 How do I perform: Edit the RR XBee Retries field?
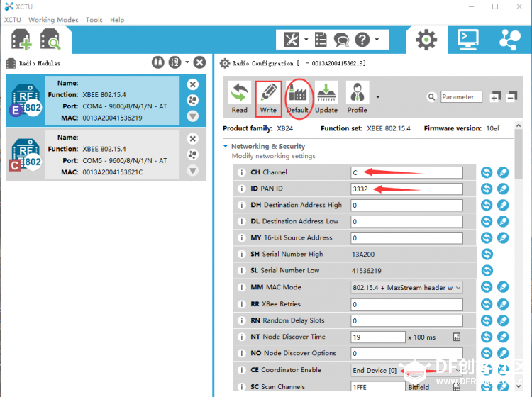406,304
